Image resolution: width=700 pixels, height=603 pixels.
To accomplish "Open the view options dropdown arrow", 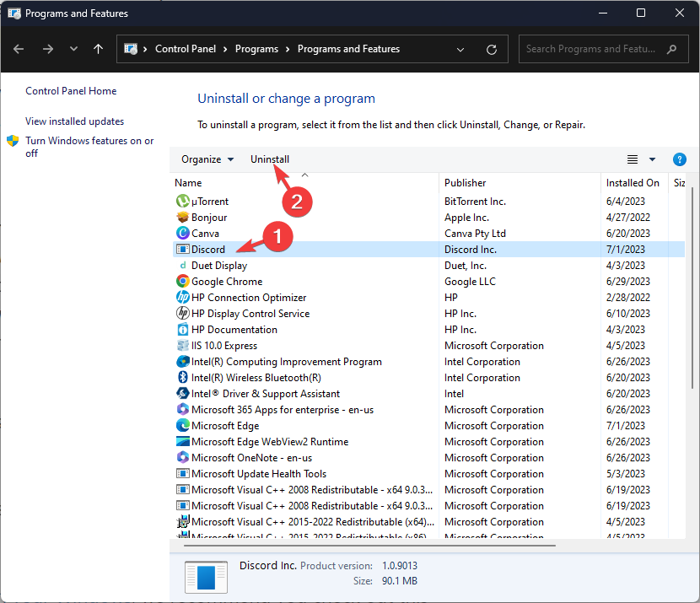I will click(x=652, y=159).
